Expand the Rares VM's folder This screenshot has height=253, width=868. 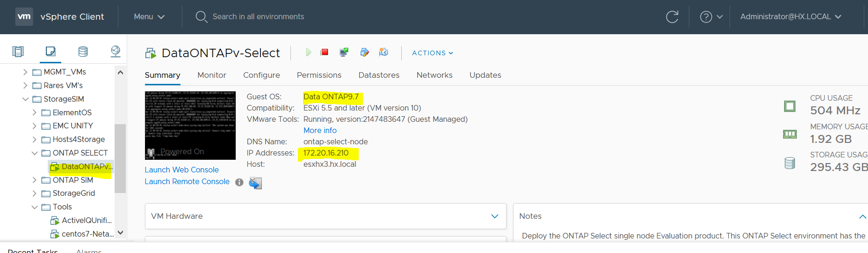25,85
